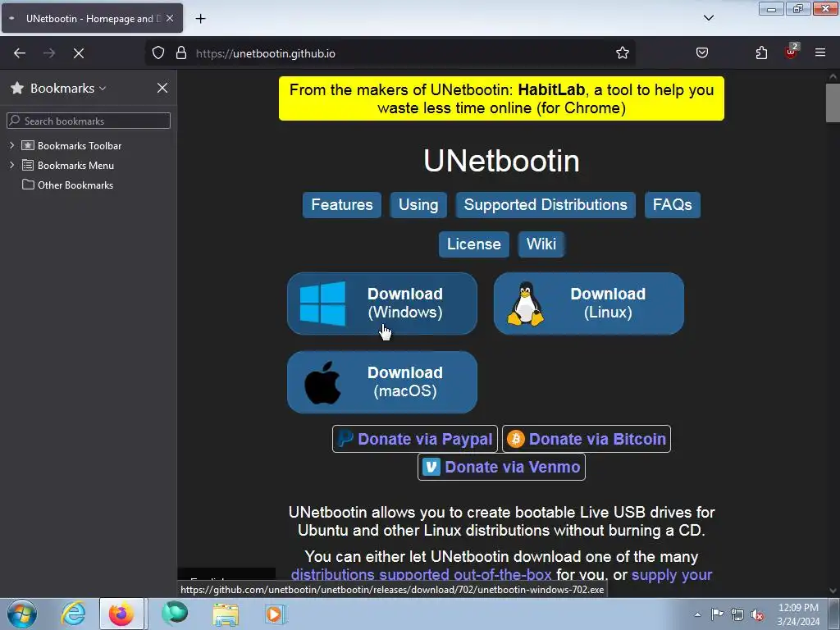The width and height of the screenshot is (840, 630).
Task: Close the Bookmarks sidebar
Action: click(x=162, y=89)
